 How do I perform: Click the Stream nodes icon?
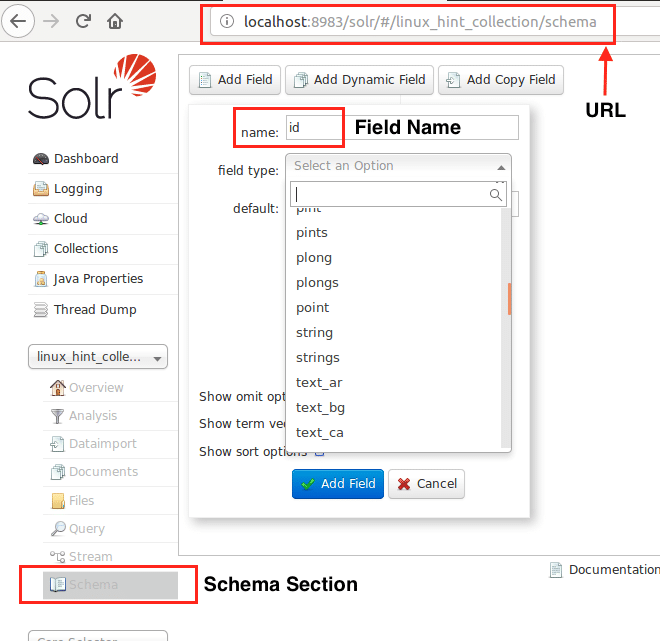[x=57, y=556]
